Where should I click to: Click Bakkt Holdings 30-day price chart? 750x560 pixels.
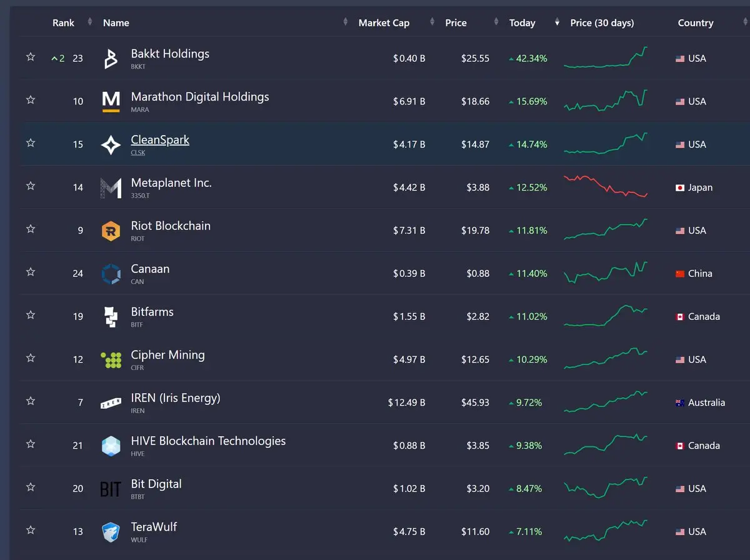pos(606,57)
